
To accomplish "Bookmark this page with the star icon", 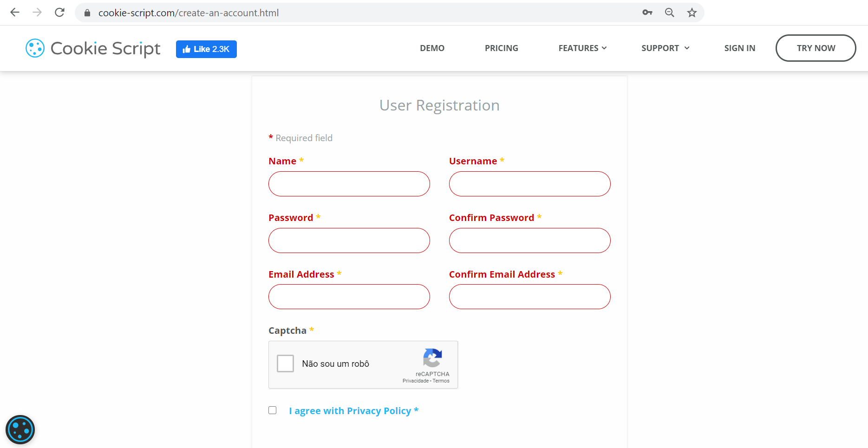I will (x=692, y=13).
